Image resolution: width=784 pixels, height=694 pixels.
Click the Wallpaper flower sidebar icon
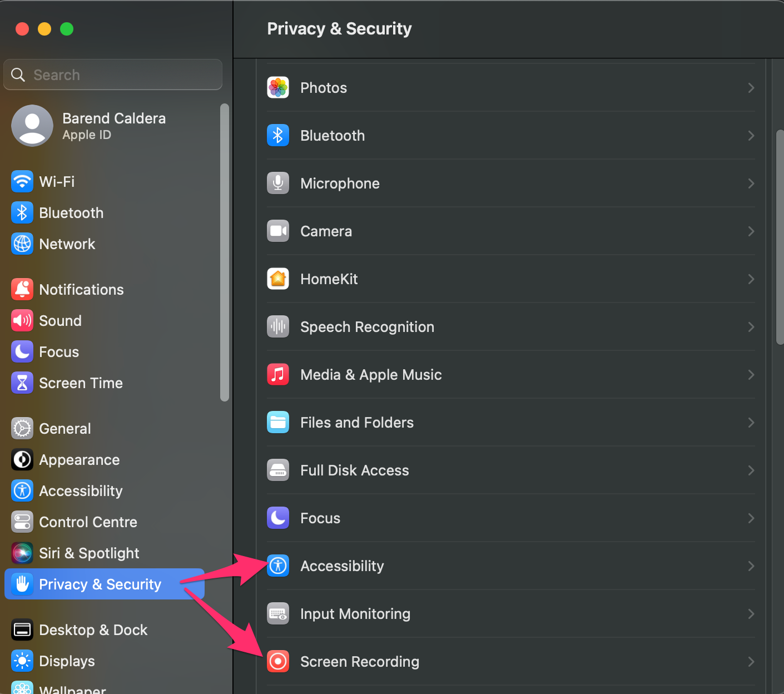click(22, 688)
